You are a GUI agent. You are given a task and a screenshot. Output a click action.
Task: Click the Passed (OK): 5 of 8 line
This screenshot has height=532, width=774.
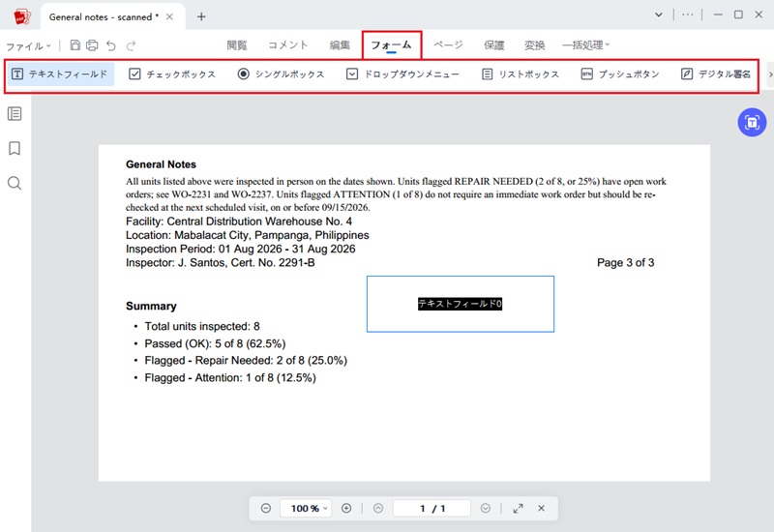point(215,343)
